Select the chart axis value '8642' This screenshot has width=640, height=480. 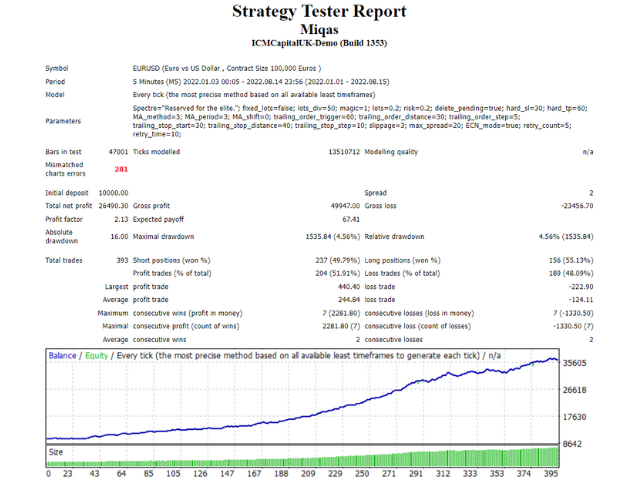point(572,444)
